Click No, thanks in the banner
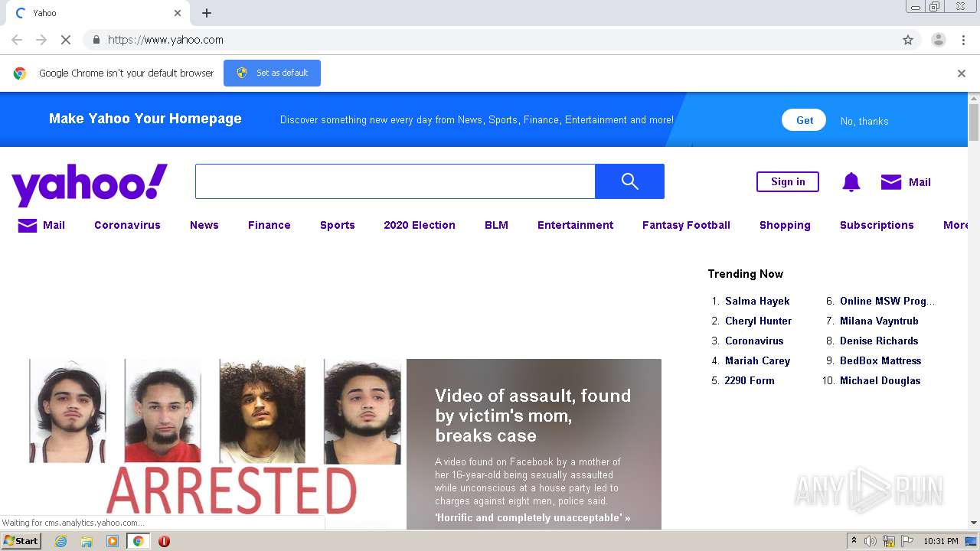 click(864, 121)
